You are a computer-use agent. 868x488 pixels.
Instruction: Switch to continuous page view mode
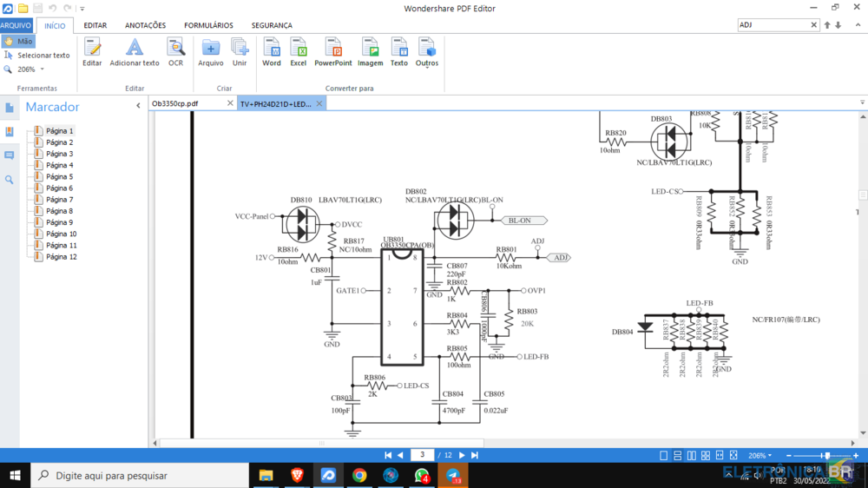677,456
